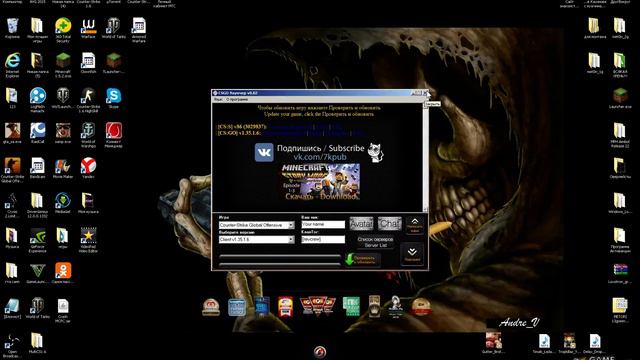Viewport: 640px width, 360px height.
Task: Launch Internet Explorer from desktop
Action: (x=12, y=64)
